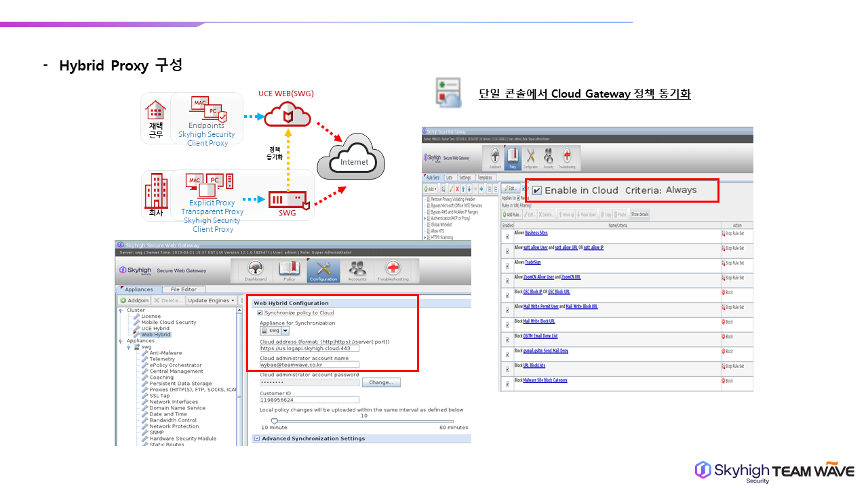Toggle the Enable in Cloud checkbox
The image size is (868, 488).
point(537,190)
